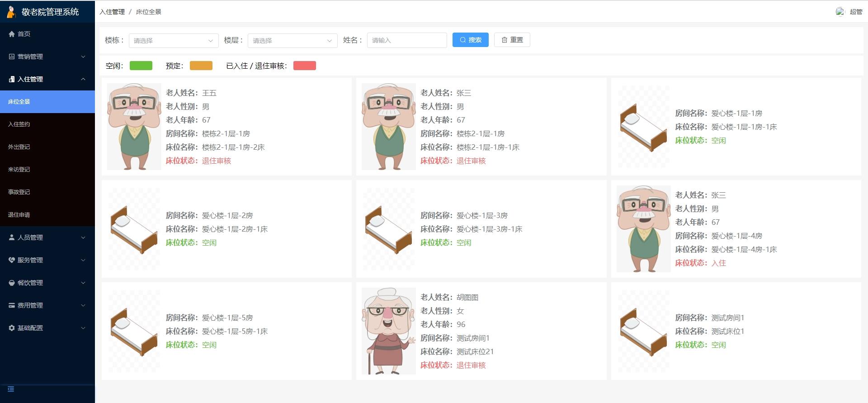Click the 费用管理 card icon
The height and width of the screenshot is (403, 868).
tap(12, 305)
